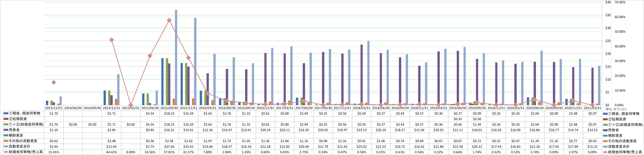Click the blue ①現金、現金同等物 swatch in left legend

click(6, 113)
